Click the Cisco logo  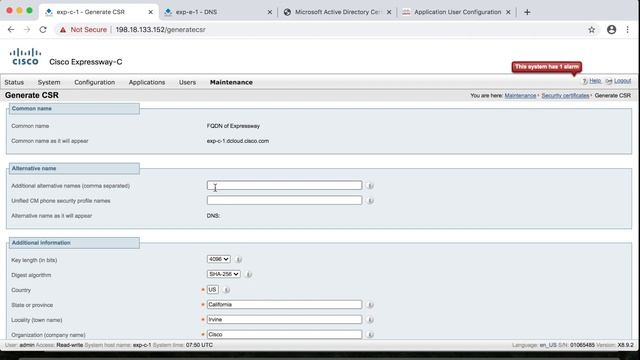coord(25,57)
